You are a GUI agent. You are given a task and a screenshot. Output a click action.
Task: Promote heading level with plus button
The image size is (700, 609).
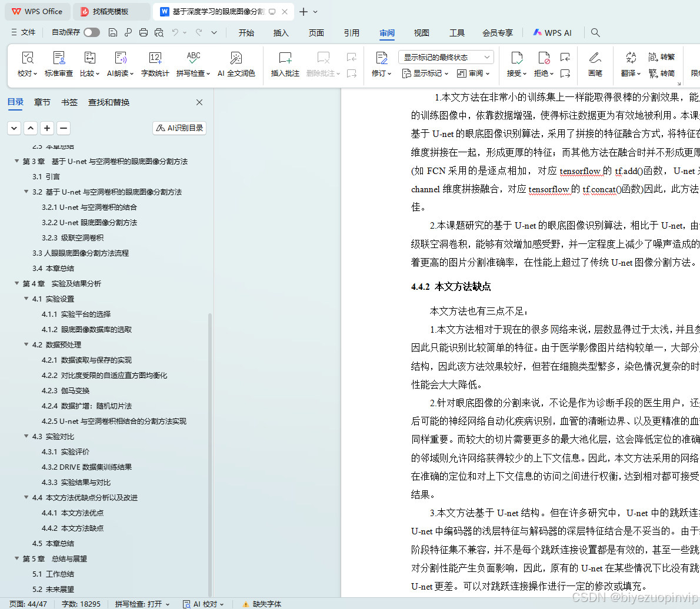[47, 128]
